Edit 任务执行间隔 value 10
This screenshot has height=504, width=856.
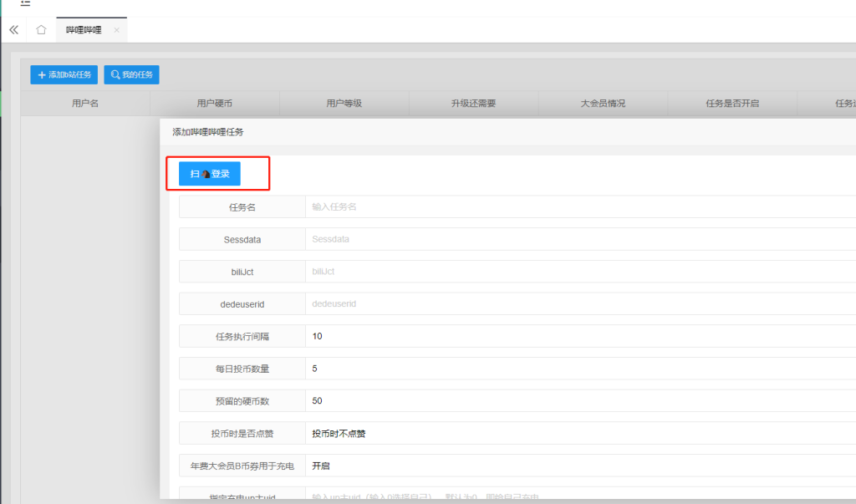pos(580,336)
